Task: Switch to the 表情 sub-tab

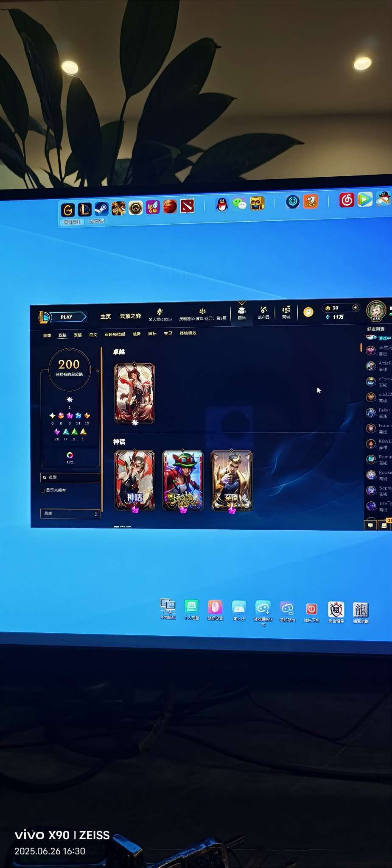Action: pyautogui.click(x=78, y=335)
